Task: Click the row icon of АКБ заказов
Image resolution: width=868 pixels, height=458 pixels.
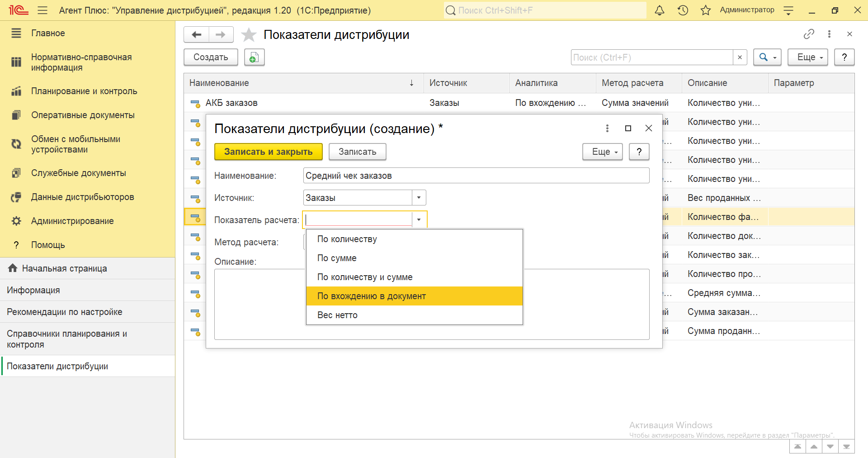Action: pos(195,104)
